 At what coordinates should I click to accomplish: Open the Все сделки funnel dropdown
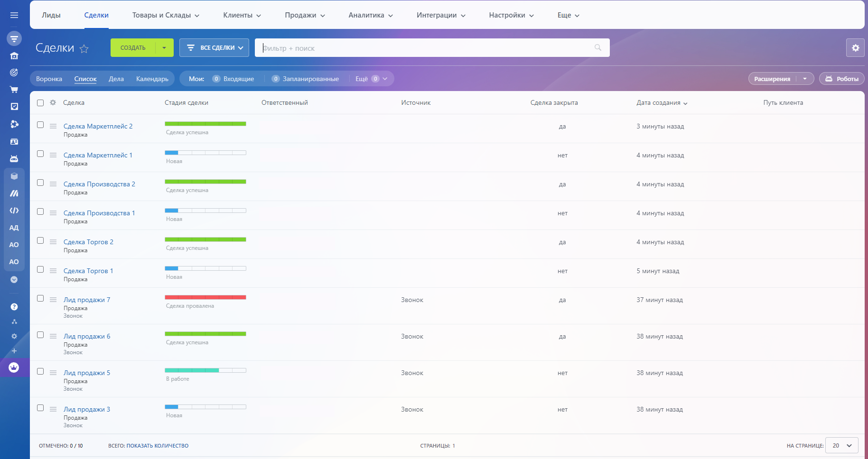[x=215, y=48]
